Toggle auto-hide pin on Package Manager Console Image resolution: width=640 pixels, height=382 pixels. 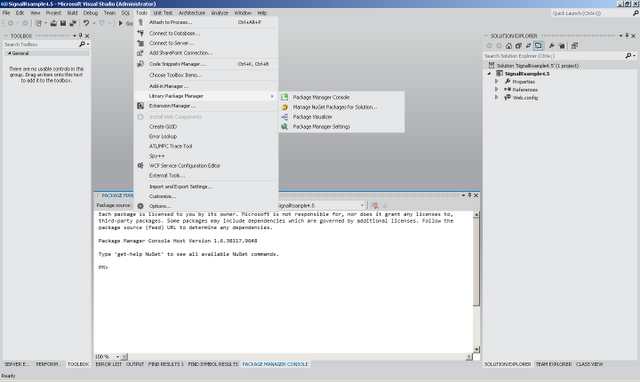point(469,195)
